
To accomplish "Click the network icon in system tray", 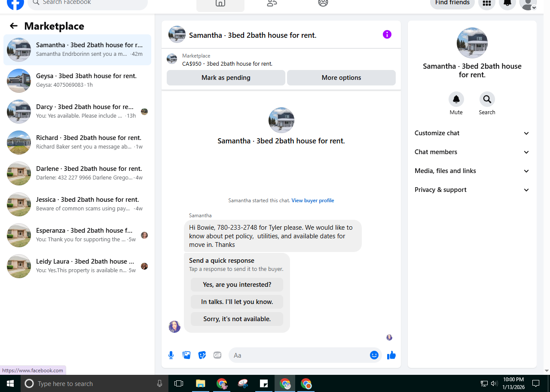I will pyautogui.click(x=484, y=383).
